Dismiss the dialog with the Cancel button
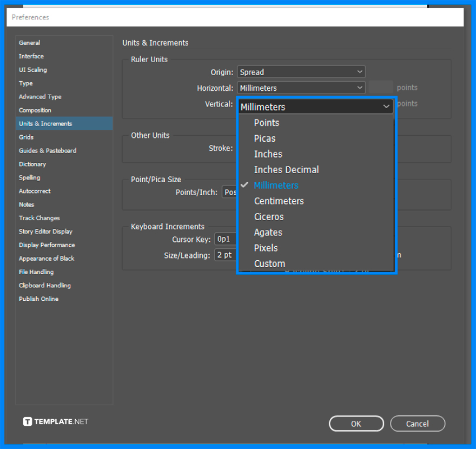This screenshot has height=449, width=476. tap(418, 424)
